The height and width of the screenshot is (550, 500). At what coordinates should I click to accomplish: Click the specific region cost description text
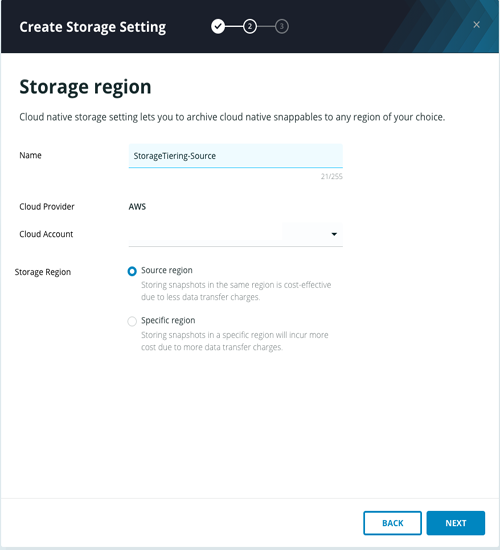[234, 341]
